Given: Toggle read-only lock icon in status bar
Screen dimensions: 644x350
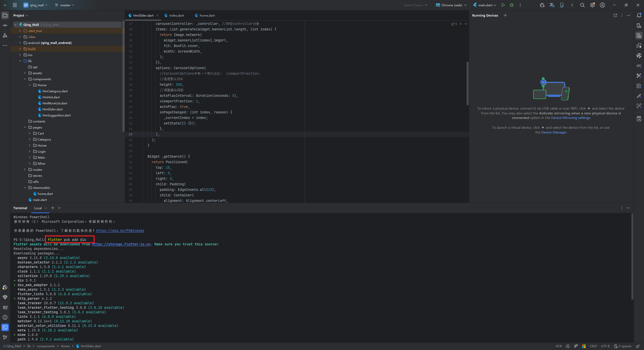Looking at the screenshot, I should coord(638,346).
